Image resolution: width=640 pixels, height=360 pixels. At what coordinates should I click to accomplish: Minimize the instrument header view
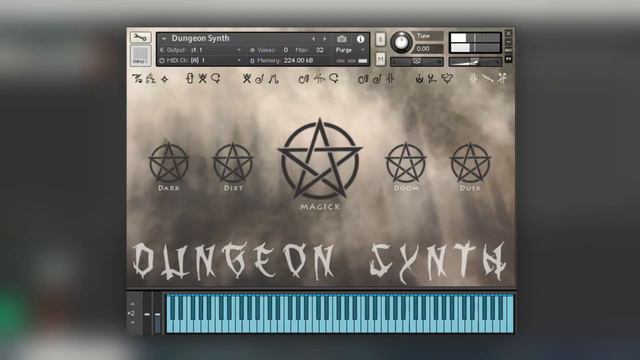pos(509,42)
